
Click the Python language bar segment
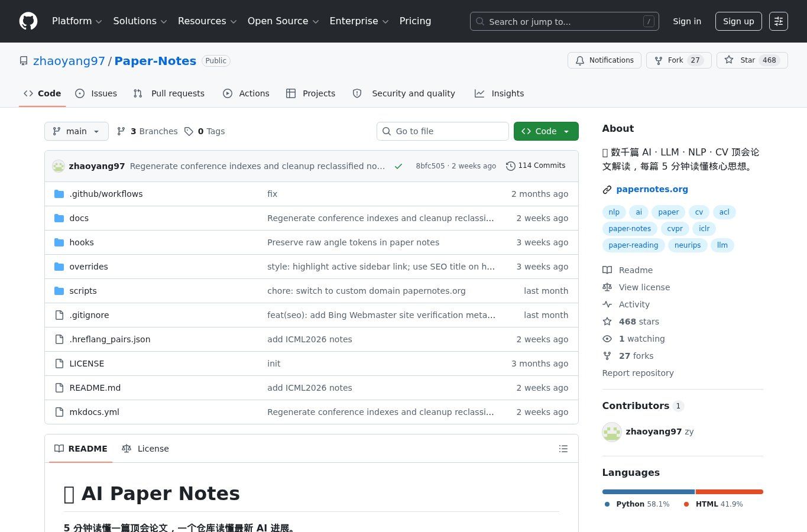pos(649,492)
